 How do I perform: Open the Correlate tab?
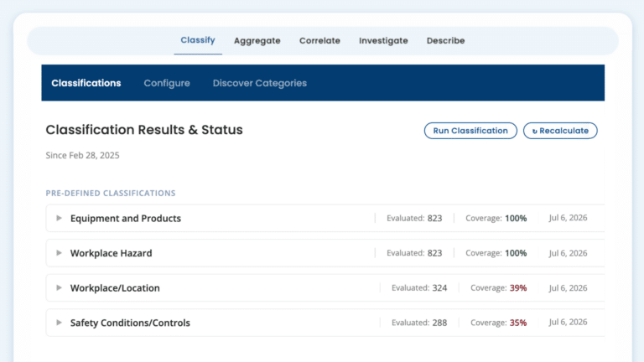click(x=319, y=40)
